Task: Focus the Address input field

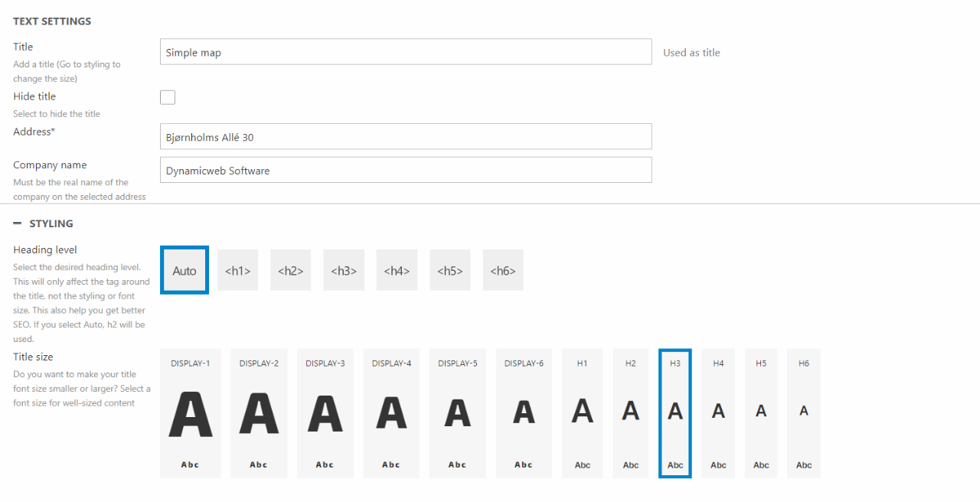Action: pyautogui.click(x=405, y=137)
